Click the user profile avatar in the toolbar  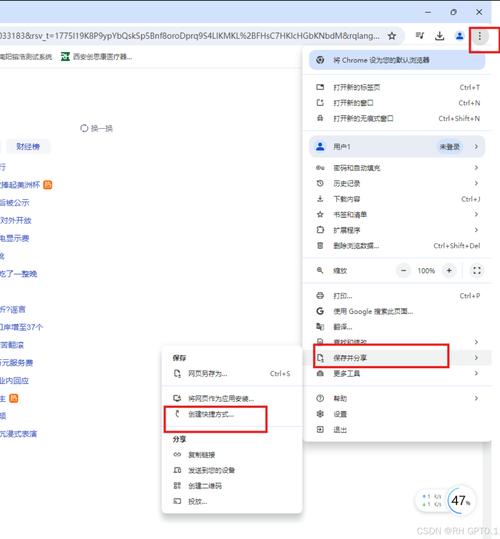[459, 35]
